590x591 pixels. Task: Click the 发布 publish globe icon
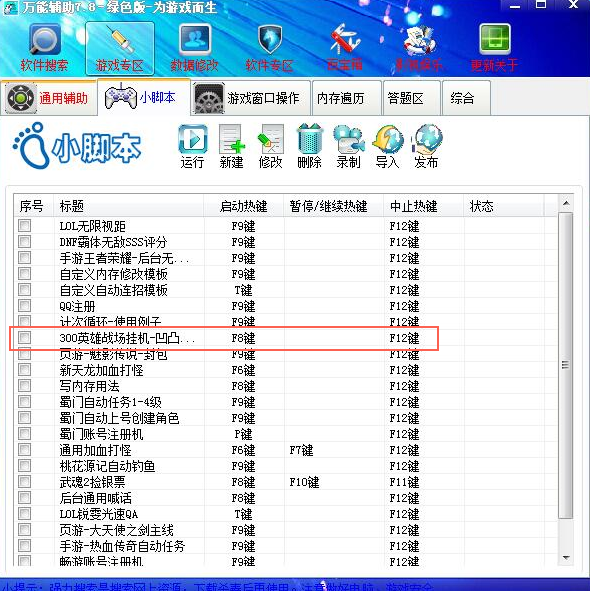pyautogui.click(x=427, y=139)
